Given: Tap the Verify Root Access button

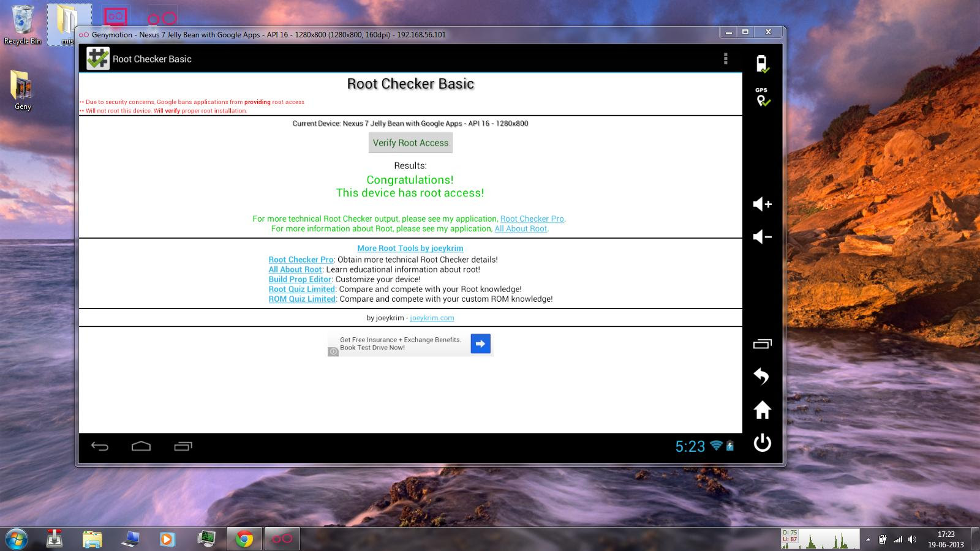Looking at the screenshot, I should pyautogui.click(x=410, y=143).
